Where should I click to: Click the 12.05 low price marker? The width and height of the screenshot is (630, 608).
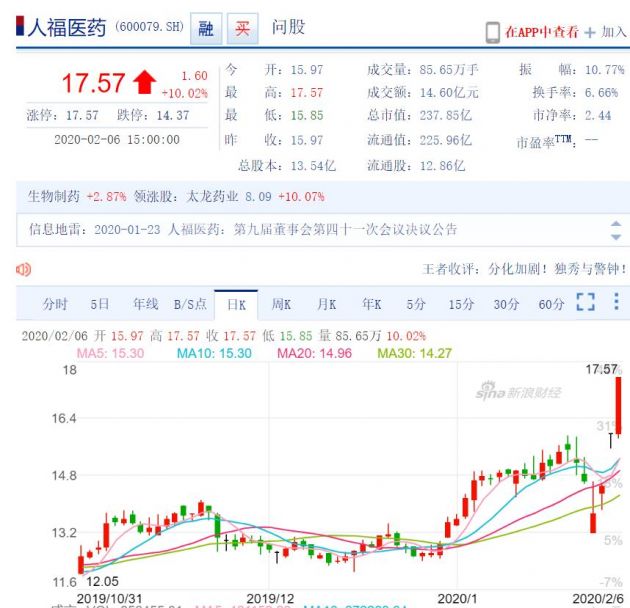[x=102, y=581]
